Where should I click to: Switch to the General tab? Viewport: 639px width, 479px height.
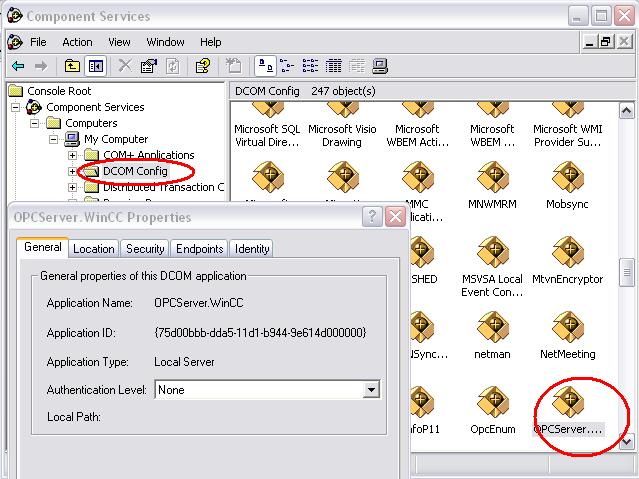point(42,247)
